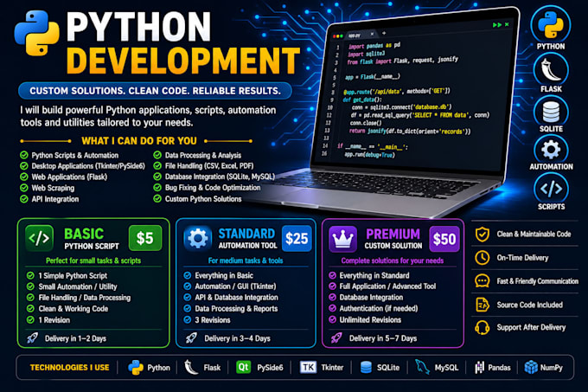Image resolution: width=588 pixels, height=392 pixels.
Task: Click the check mark beside Everything in Standard
Action: (332, 275)
